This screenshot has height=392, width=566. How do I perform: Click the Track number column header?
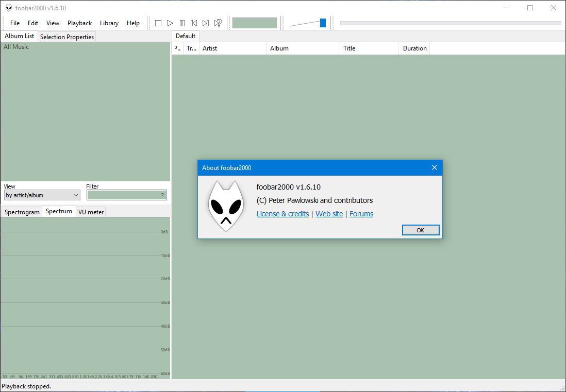tap(191, 48)
